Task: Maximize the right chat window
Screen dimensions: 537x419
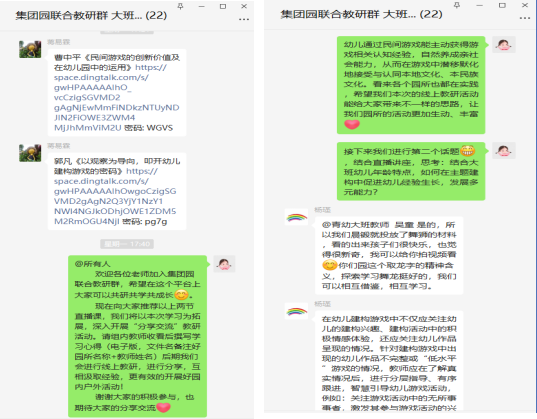Action: [x=502, y=5]
